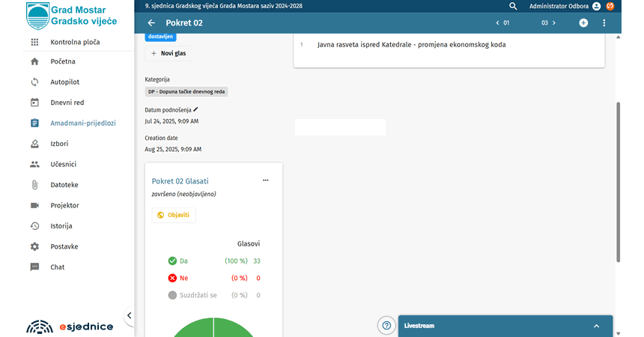Go to Početna in the sidebar
The width and height of the screenshot is (644, 337).
63,61
